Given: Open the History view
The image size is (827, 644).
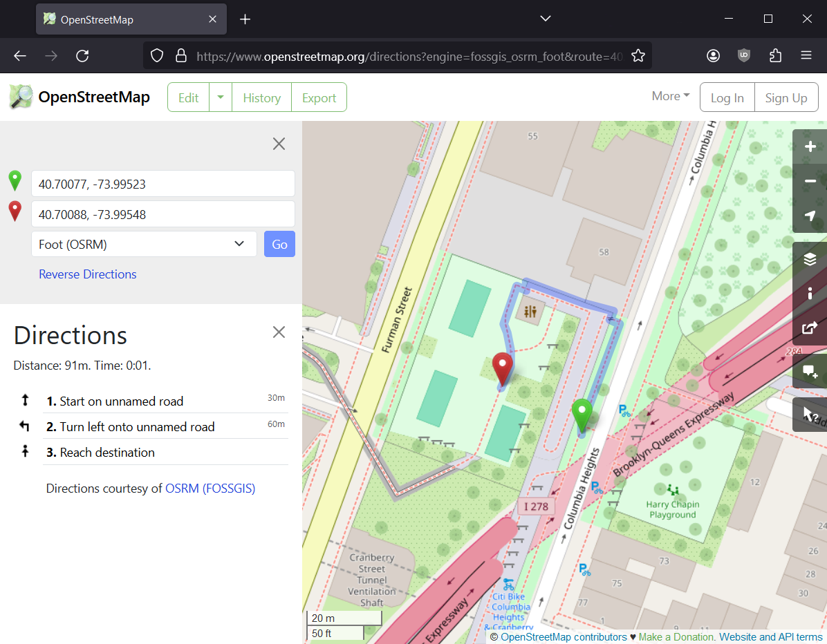Looking at the screenshot, I should 261,97.
